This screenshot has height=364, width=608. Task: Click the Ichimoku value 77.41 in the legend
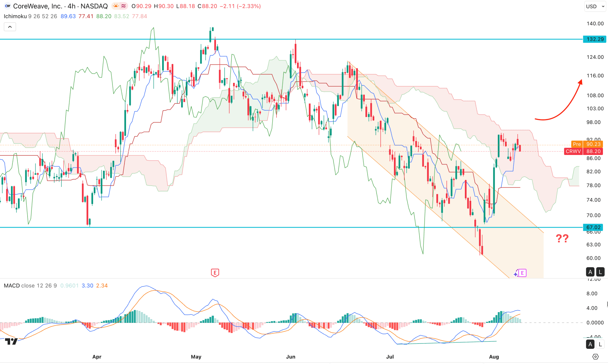86,16
